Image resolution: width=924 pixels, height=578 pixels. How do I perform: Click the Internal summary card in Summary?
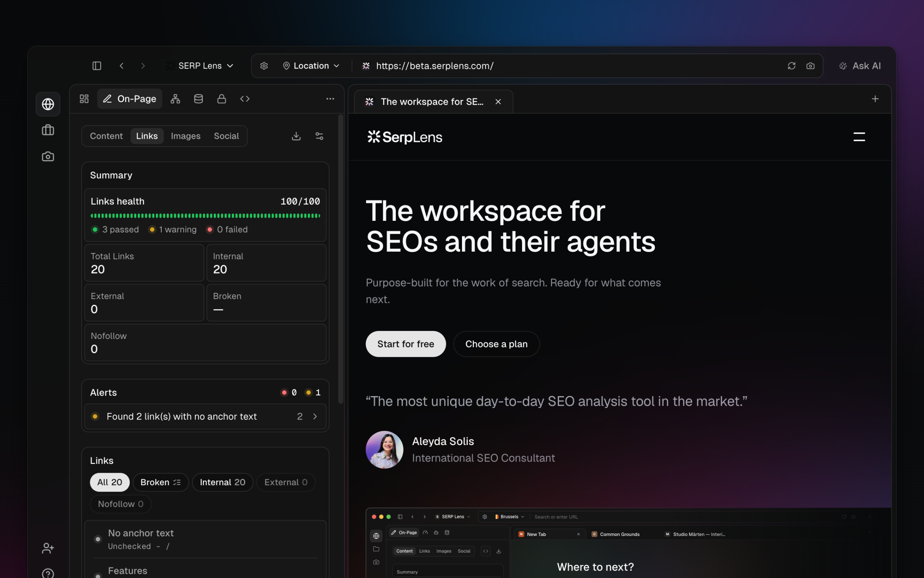click(266, 263)
